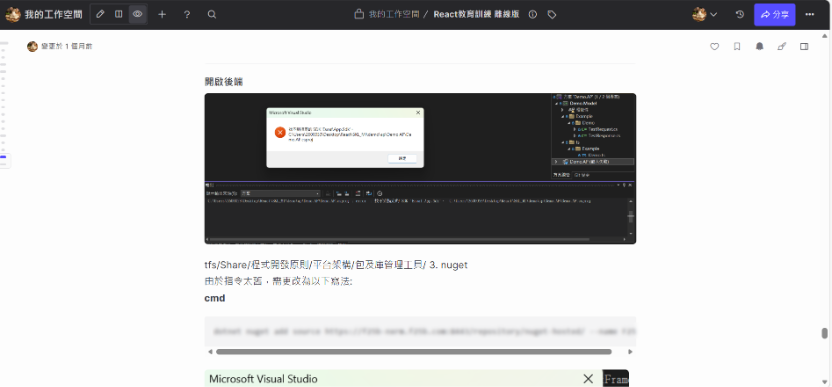Open the 開啟後端 Visual Studio error screenshot
This screenshot has width=832, height=387.
pos(420,168)
